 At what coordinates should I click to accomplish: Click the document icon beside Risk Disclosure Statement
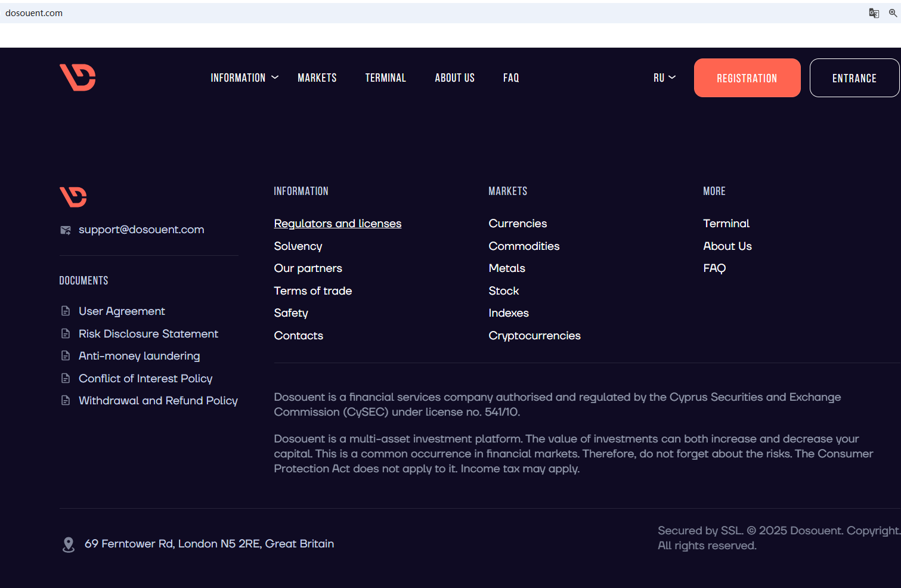(x=66, y=333)
